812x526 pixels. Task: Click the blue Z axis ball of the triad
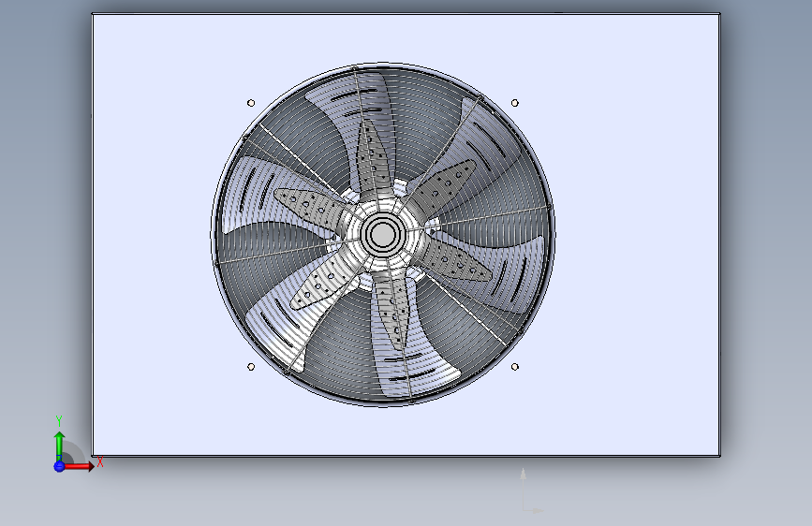coord(59,466)
